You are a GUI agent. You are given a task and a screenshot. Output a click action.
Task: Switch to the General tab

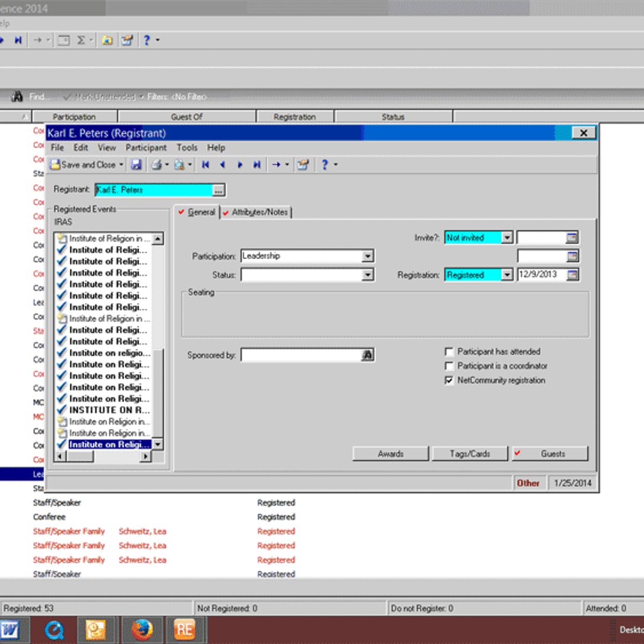196,212
